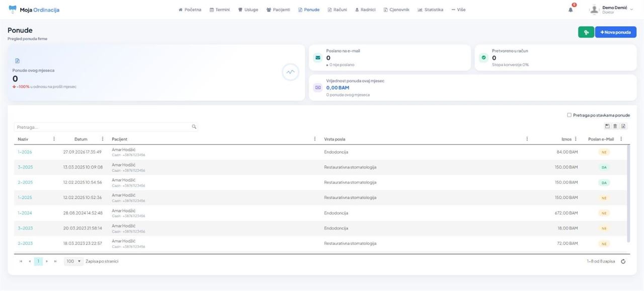The height and width of the screenshot is (291, 644).
Task: Click the Moja Ordinacija logo
Action: click(33, 10)
